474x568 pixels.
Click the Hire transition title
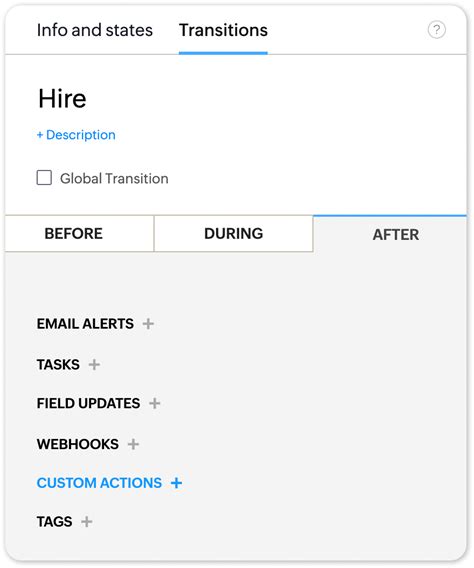(62, 99)
